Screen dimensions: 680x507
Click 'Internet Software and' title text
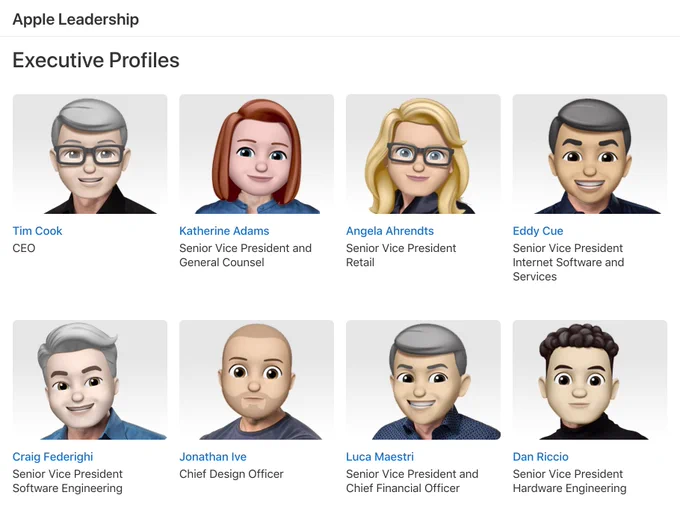[568, 262]
